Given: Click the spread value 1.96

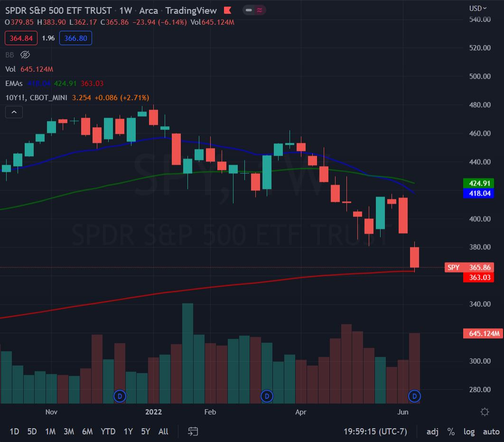Looking at the screenshot, I should pyautogui.click(x=48, y=38).
